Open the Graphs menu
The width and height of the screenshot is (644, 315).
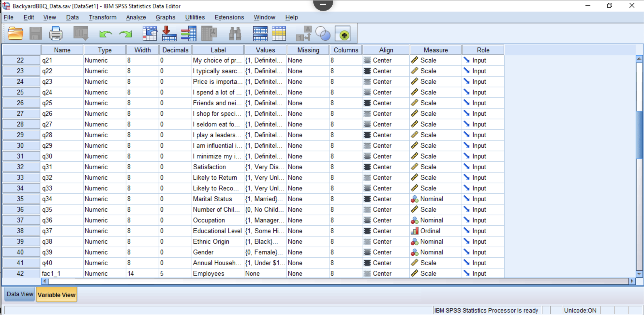pyautogui.click(x=165, y=17)
